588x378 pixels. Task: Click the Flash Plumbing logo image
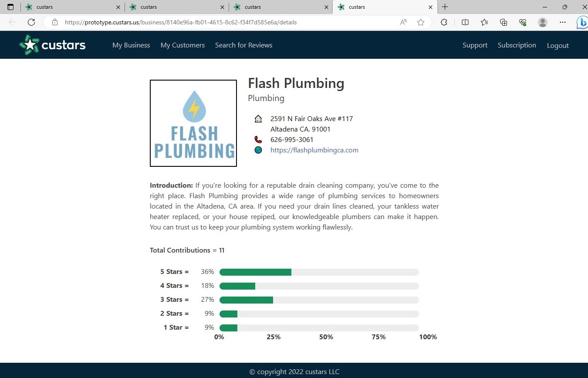(193, 123)
